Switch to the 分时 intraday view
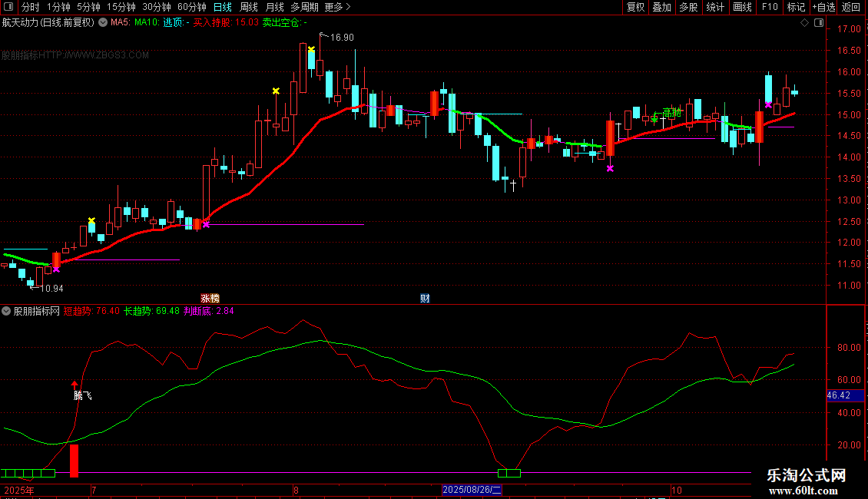The width and height of the screenshot is (868, 499). pyautogui.click(x=31, y=7)
